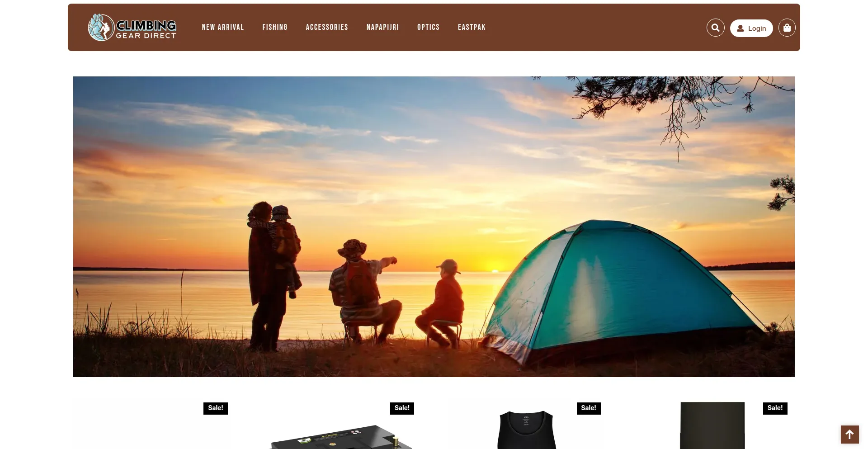The height and width of the screenshot is (449, 868).
Task: Click the Login button
Action: click(751, 28)
